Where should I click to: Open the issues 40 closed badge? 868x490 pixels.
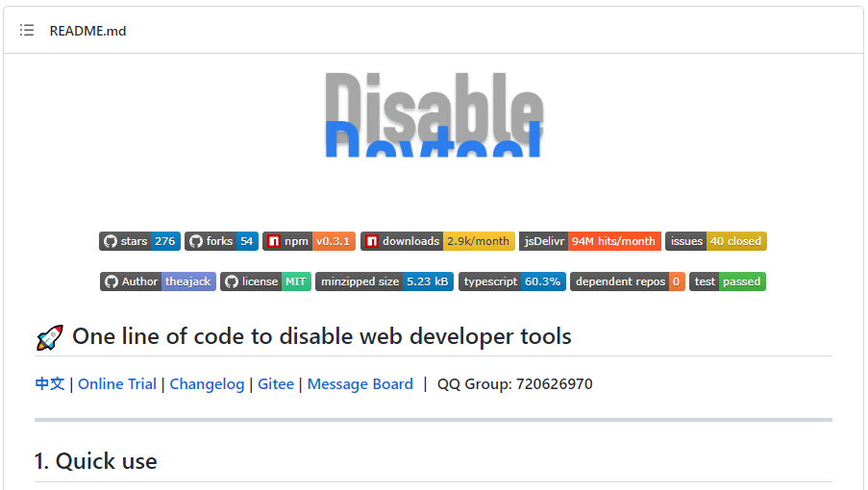(716, 241)
